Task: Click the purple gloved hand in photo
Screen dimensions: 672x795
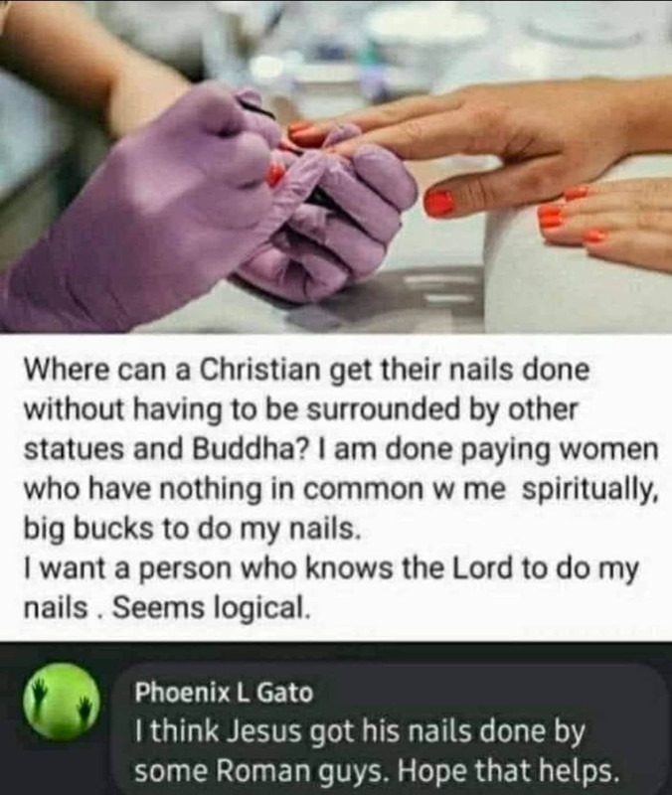Action: [203, 213]
